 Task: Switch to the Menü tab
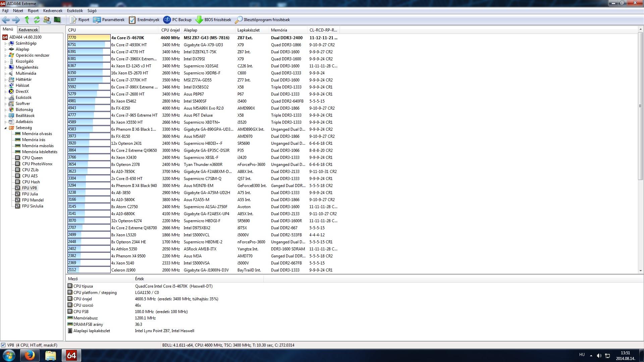pos(8,29)
